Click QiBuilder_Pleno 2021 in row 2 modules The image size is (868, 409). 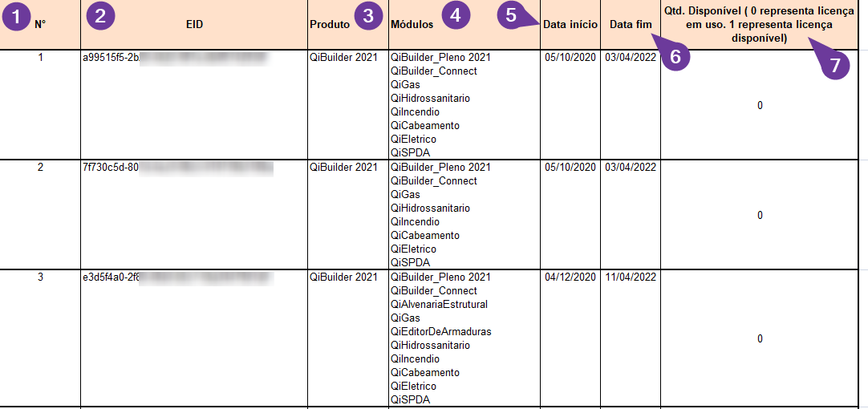tap(440, 167)
